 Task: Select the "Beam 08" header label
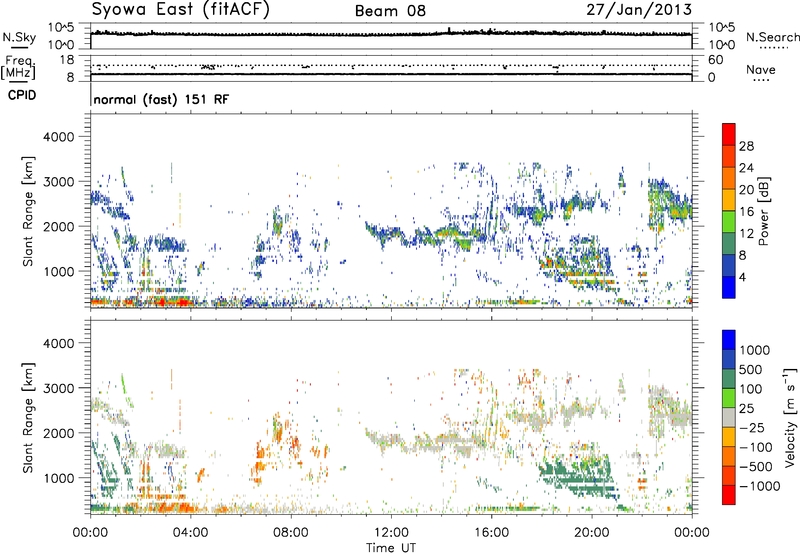tap(390, 11)
